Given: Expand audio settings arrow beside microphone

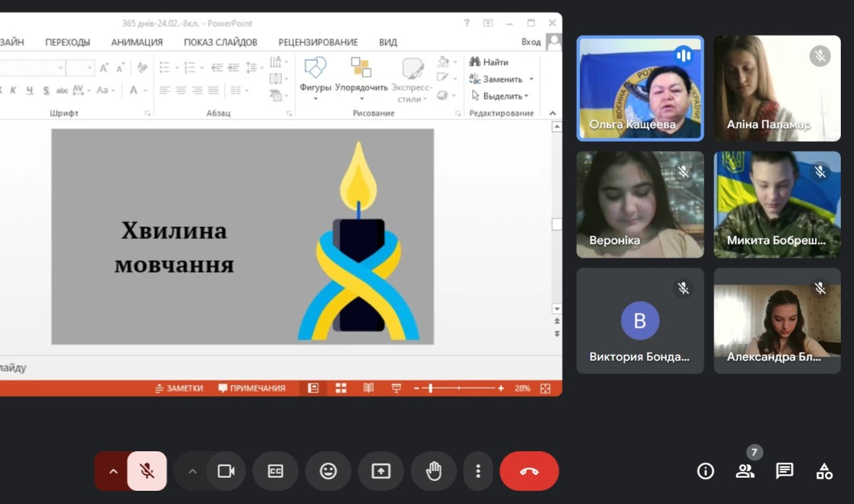Looking at the screenshot, I should (x=113, y=471).
